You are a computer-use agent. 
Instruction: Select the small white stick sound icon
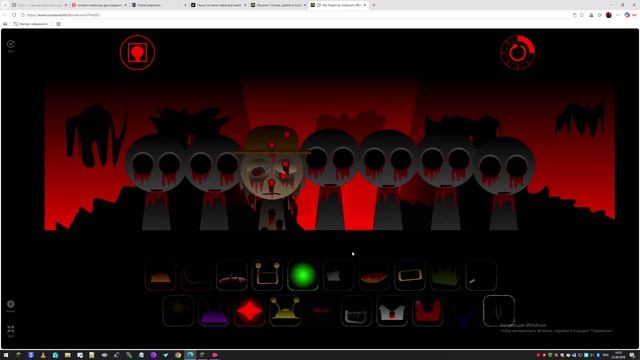click(481, 276)
